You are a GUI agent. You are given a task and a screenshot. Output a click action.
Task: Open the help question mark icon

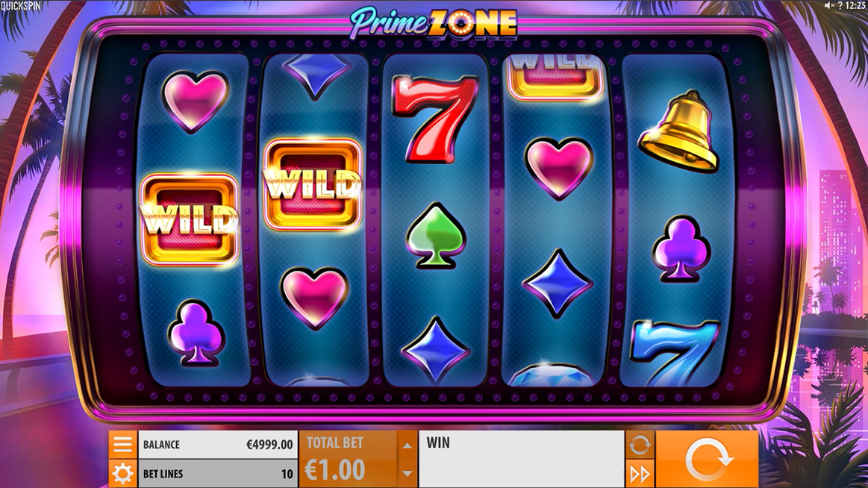[x=840, y=5]
